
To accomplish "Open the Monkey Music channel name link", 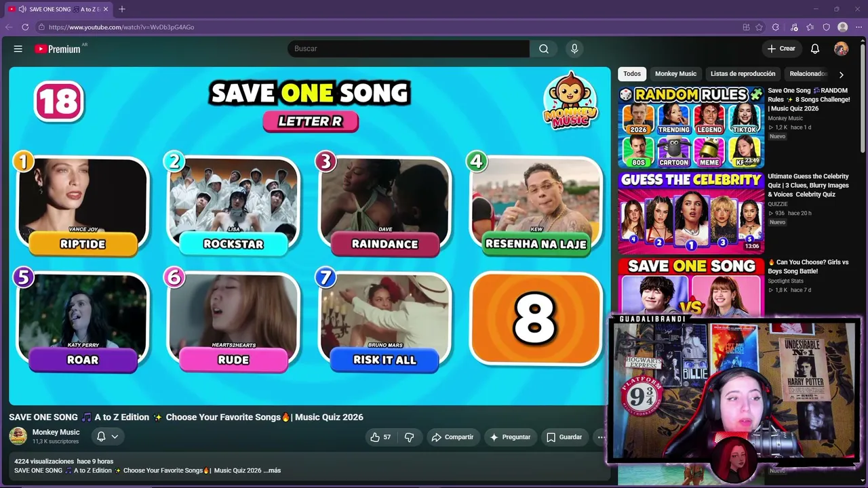I will point(56,432).
